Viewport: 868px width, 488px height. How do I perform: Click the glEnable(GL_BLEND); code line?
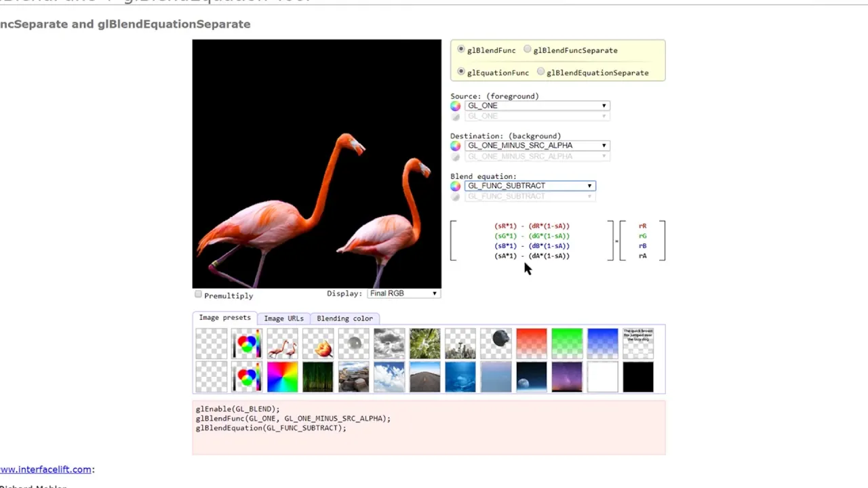coord(237,409)
